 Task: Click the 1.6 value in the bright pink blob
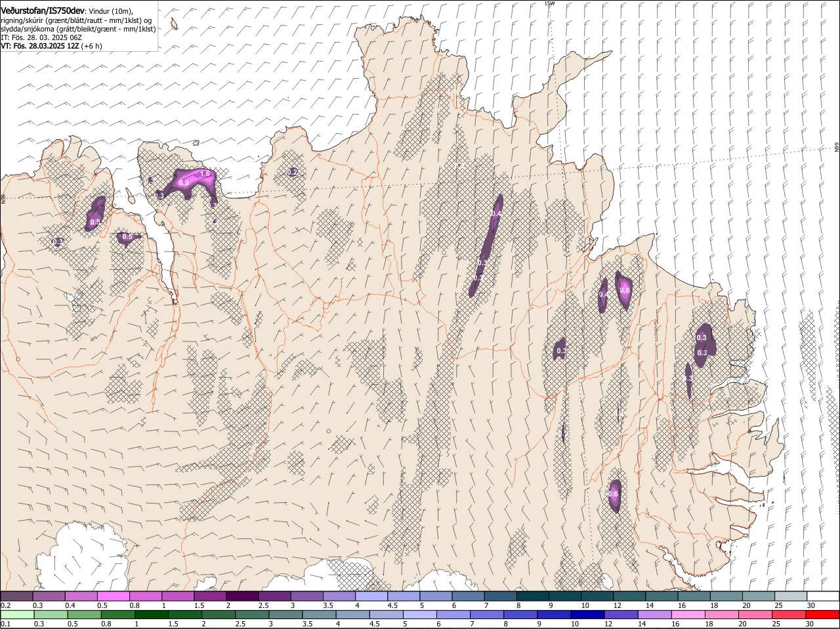[x=205, y=174]
